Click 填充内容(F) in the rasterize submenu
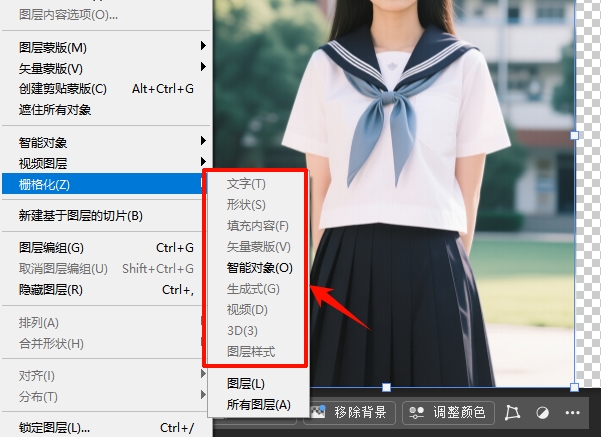 pos(258,226)
